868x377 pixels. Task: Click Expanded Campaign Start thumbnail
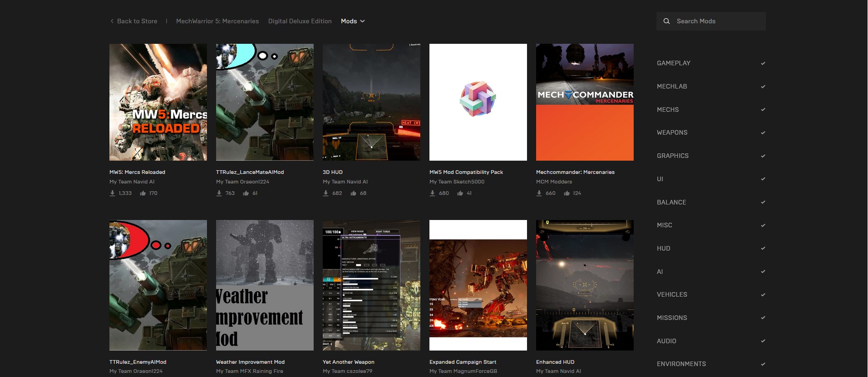478,285
